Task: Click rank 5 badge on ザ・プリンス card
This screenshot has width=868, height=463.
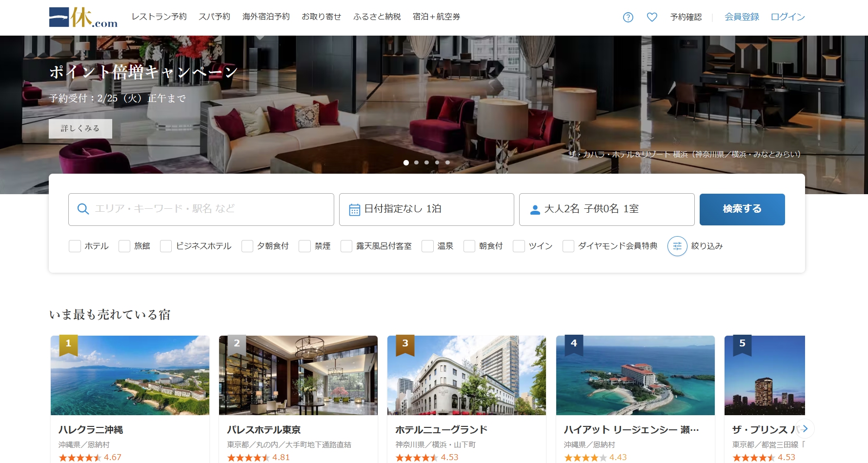Action: click(742, 345)
